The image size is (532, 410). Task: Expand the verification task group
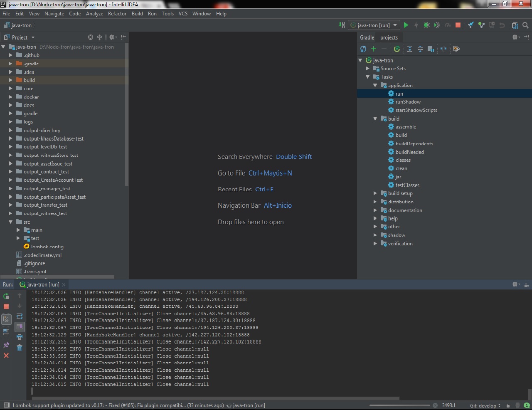[375, 244]
